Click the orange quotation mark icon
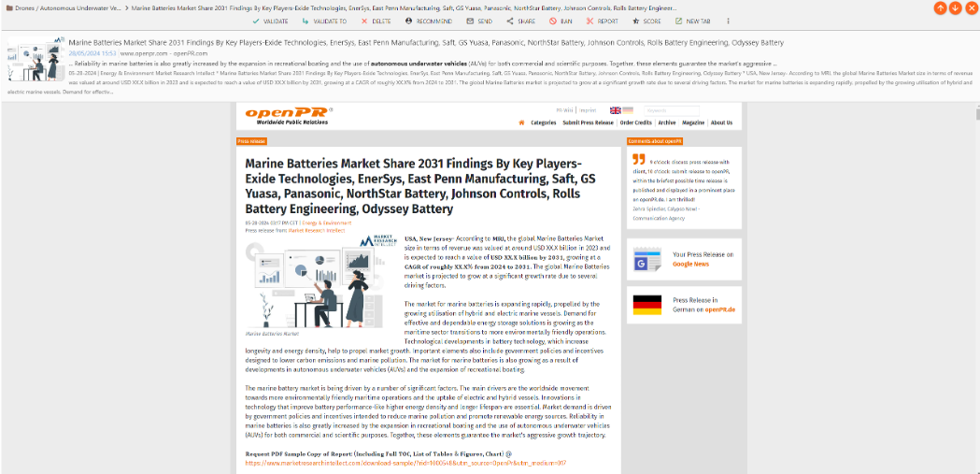The image size is (980, 474). (638, 159)
